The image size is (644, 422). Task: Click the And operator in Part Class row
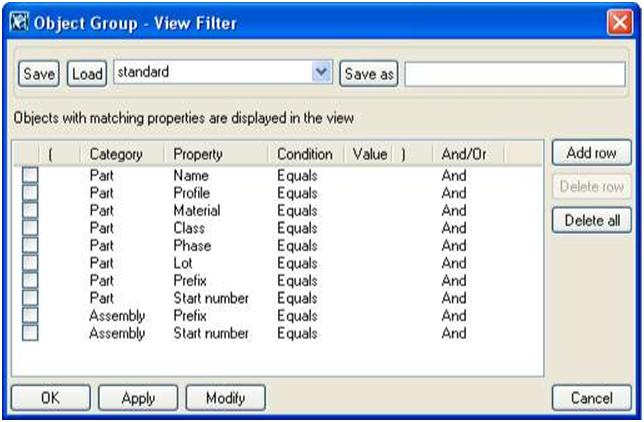(454, 228)
